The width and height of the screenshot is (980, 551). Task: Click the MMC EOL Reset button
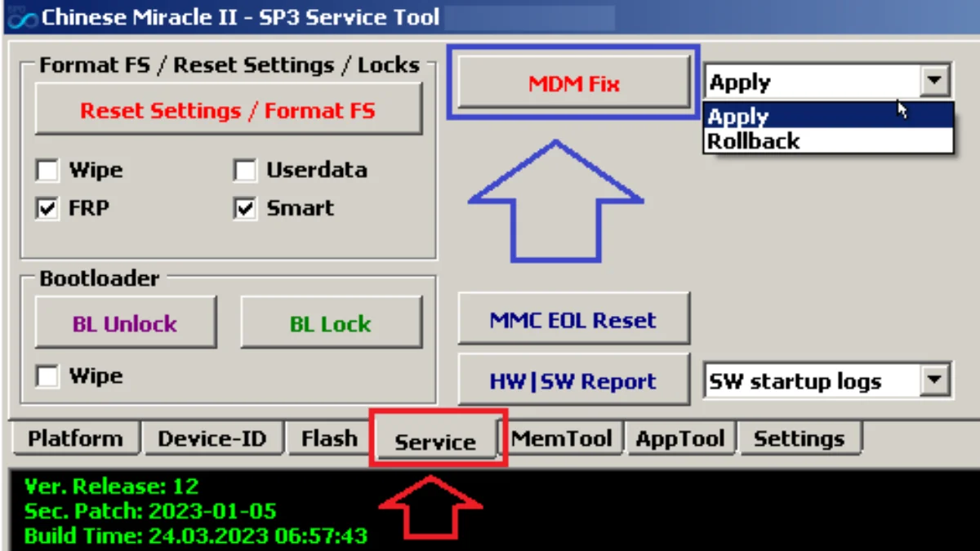573,319
